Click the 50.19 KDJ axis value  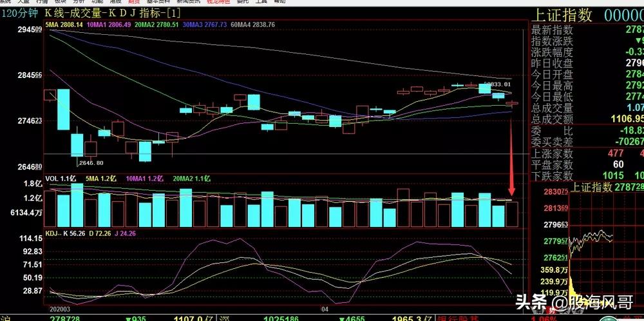33,278
